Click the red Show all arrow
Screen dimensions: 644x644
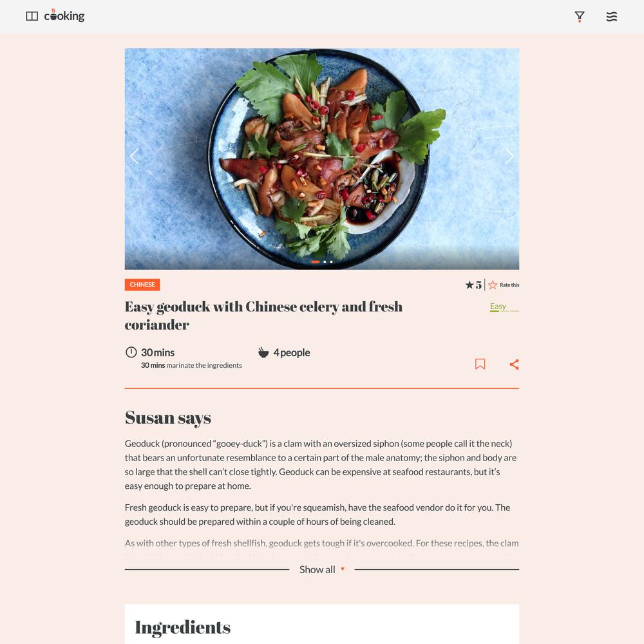(342, 569)
